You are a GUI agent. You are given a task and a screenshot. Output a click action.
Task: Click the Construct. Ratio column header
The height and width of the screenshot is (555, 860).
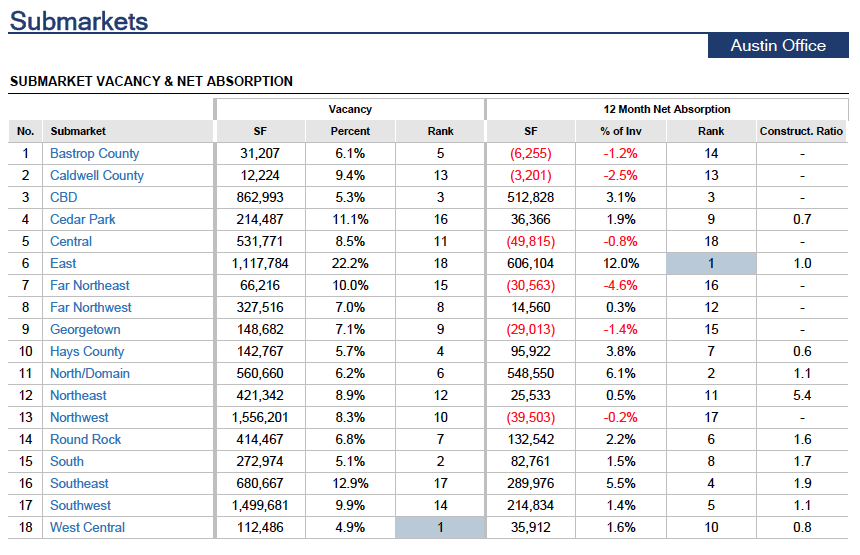click(x=801, y=131)
